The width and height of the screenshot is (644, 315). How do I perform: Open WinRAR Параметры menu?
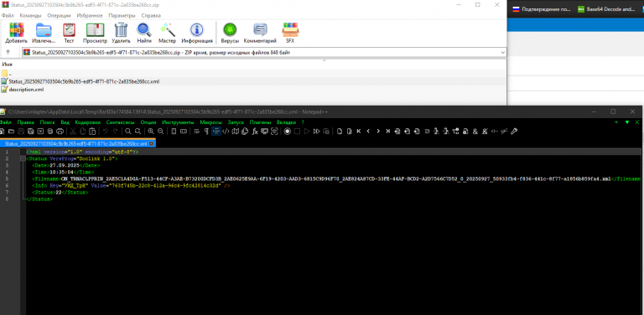click(x=122, y=16)
